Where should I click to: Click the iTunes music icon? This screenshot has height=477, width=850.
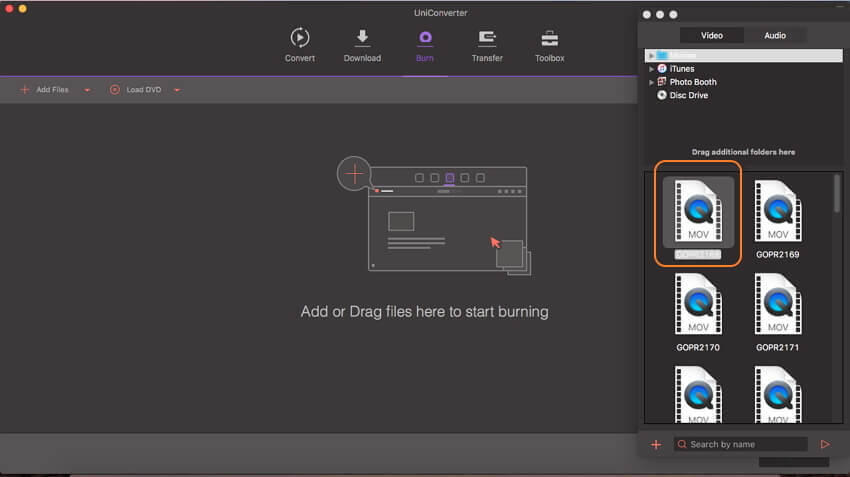click(x=662, y=68)
